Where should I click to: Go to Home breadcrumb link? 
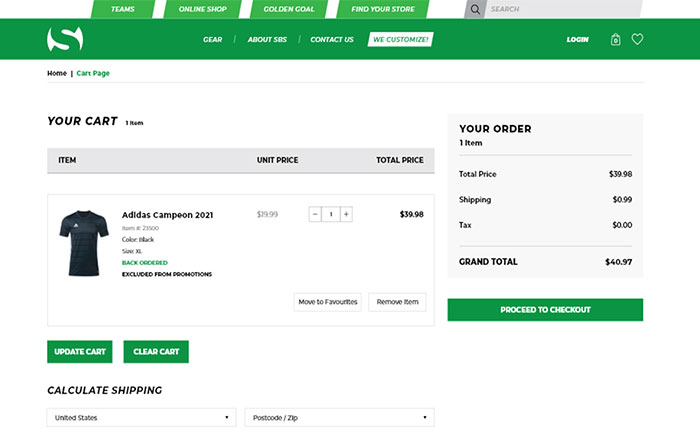point(57,73)
